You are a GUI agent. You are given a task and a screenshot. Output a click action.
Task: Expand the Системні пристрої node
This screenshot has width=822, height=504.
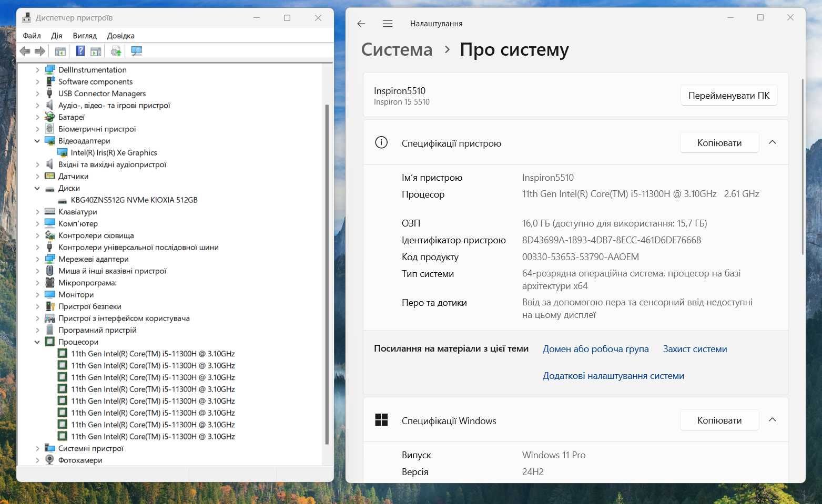[x=37, y=448]
